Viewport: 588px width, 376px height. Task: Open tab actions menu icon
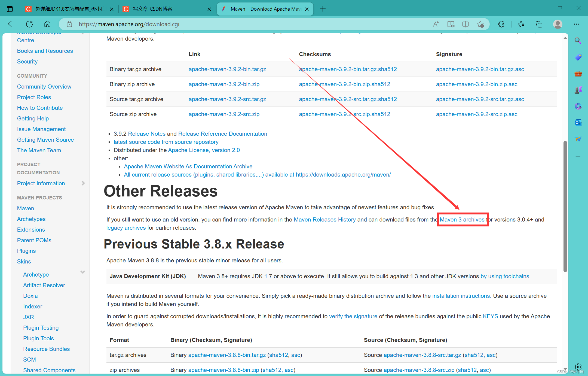10,9
